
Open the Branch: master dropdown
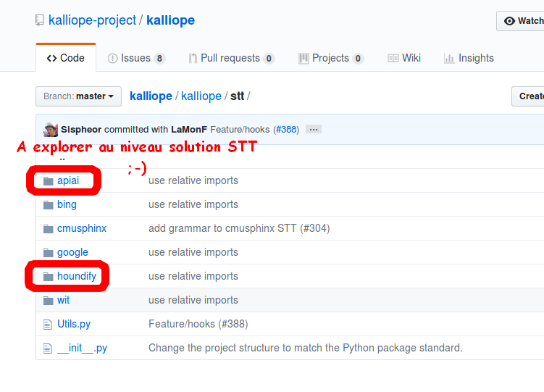pos(78,96)
